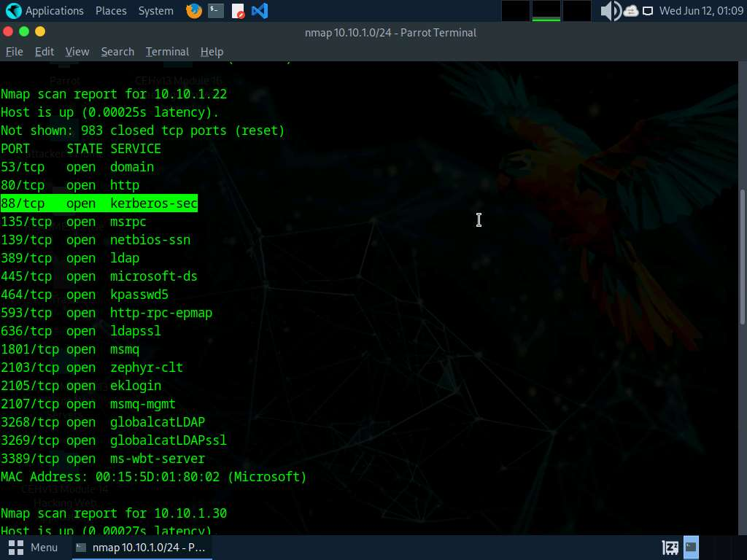The width and height of the screenshot is (747, 560).
Task: Expand the Places menu
Action: [111, 11]
